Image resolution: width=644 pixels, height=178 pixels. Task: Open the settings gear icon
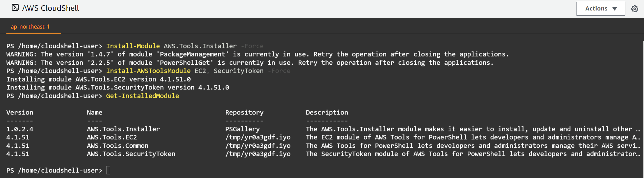[635, 9]
